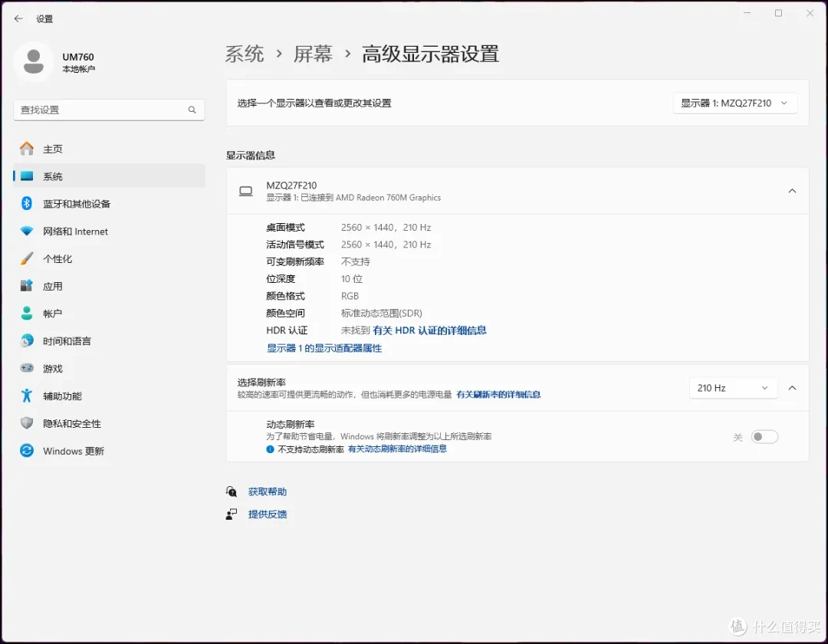The image size is (828, 644).
Task: Click the RGB color format value
Action: coord(350,296)
